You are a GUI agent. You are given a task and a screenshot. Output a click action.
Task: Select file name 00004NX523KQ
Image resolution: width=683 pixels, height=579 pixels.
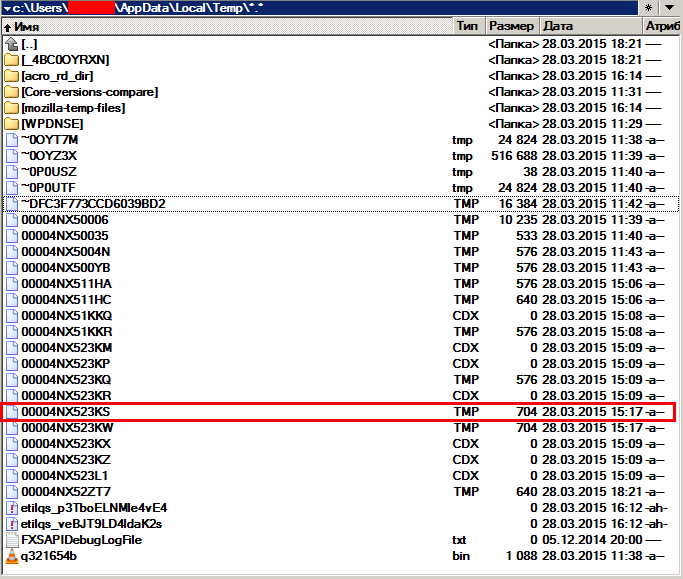pos(66,380)
